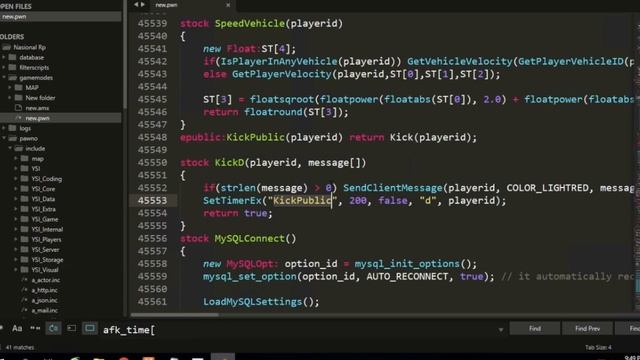Image resolution: width=640 pixels, height=360 pixels.
Task: Click the New folder folder icon
Action: point(18,98)
